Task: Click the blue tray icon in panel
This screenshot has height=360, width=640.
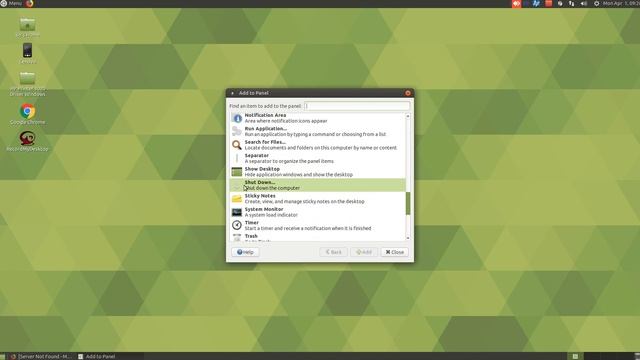Action: (536, 3)
